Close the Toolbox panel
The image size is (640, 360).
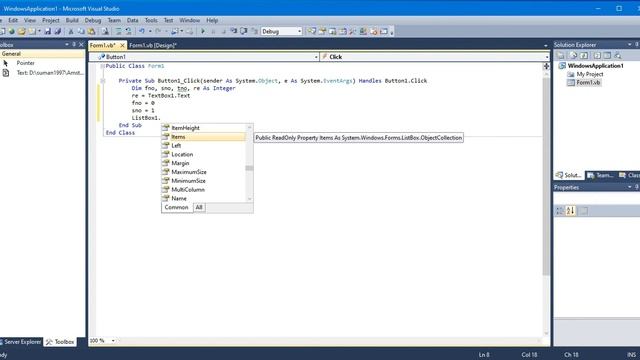point(81,44)
